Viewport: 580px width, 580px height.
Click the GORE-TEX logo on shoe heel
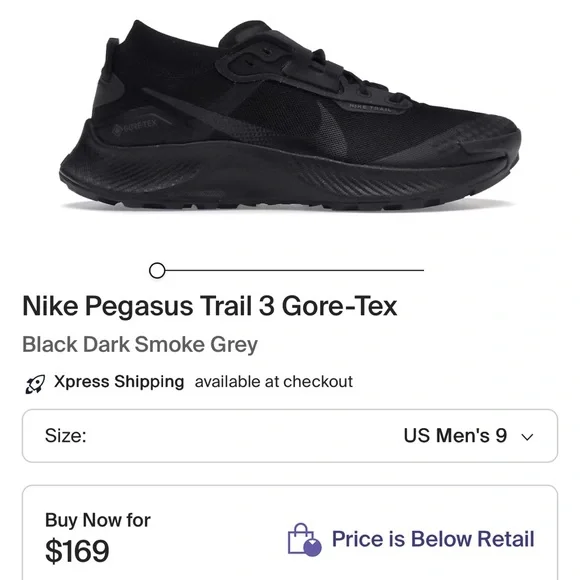(135, 127)
